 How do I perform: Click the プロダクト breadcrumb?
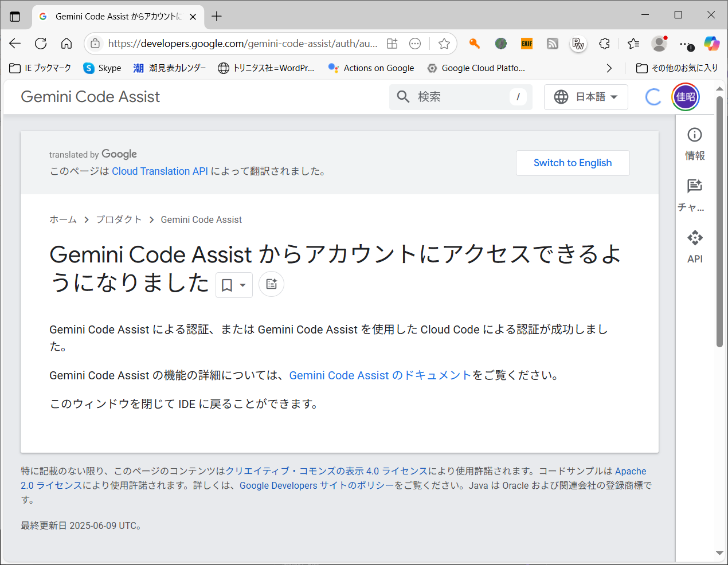click(x=119, y=219)
